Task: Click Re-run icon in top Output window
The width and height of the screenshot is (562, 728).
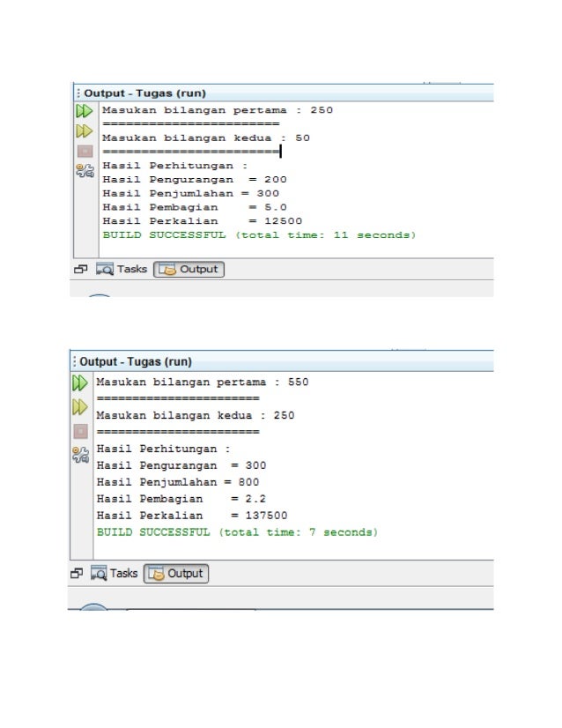Action: tap(85, 111)
